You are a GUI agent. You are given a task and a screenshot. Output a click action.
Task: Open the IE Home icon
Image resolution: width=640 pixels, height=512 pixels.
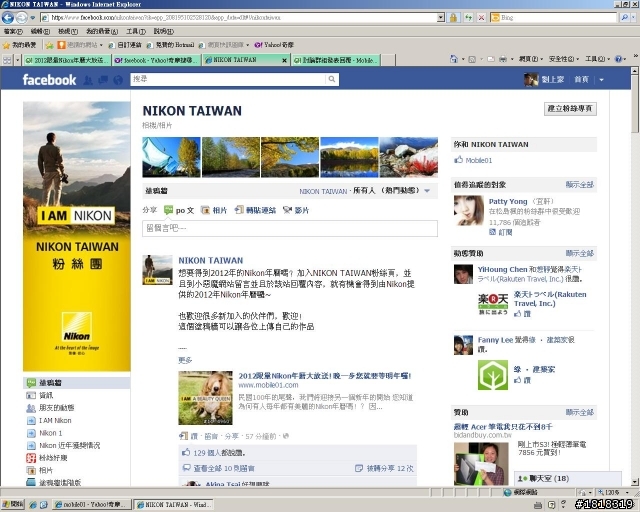click(x=453, y=59)
